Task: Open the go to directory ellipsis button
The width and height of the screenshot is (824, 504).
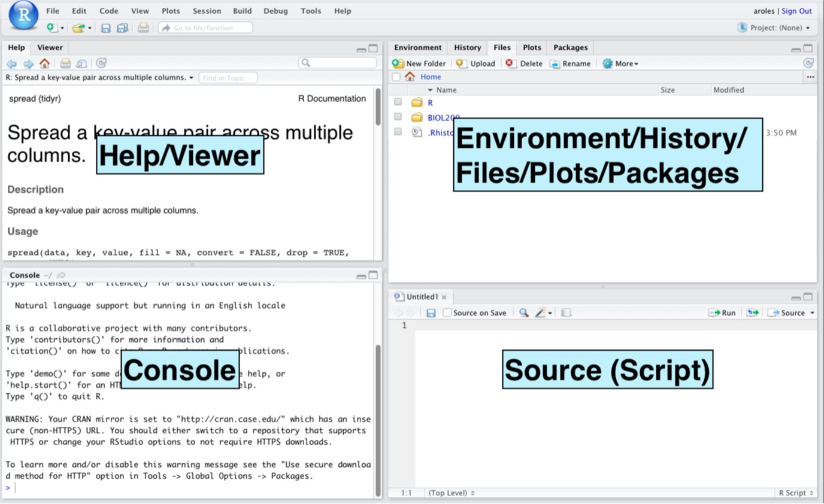Action: (810, 77)
